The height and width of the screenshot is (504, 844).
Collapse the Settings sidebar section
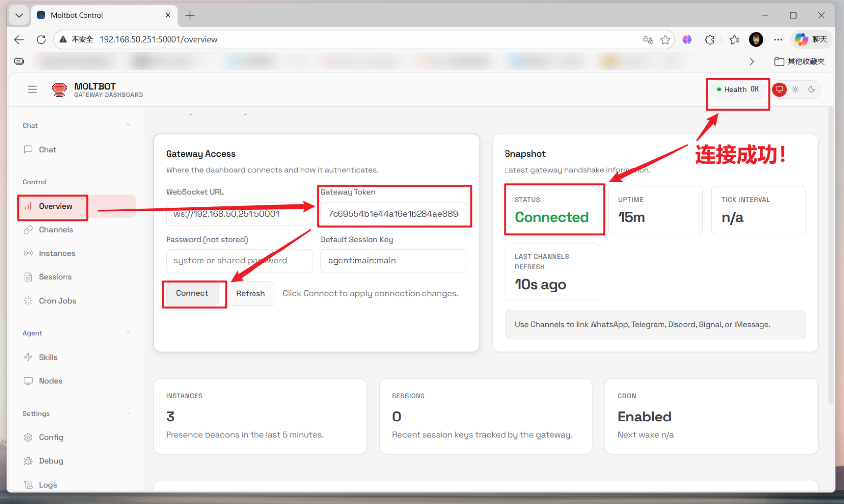[x=128, y=413]
